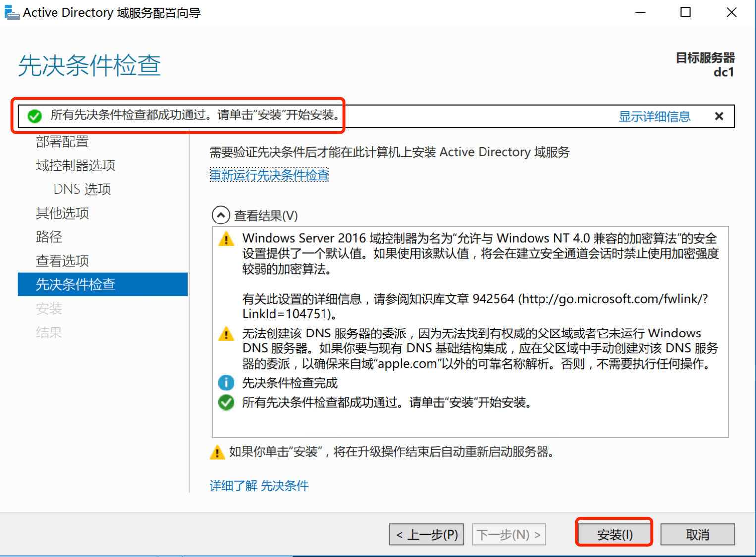
Task: Select 部署配置 in the sidebar
Action: [x=62, y=142]
